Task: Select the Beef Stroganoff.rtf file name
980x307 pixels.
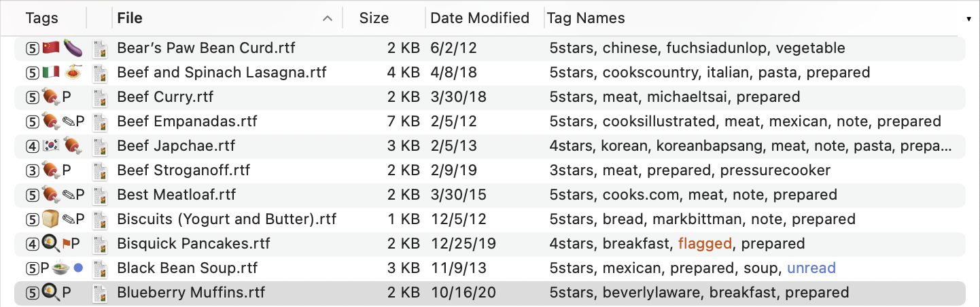Action: pos(183,170)
